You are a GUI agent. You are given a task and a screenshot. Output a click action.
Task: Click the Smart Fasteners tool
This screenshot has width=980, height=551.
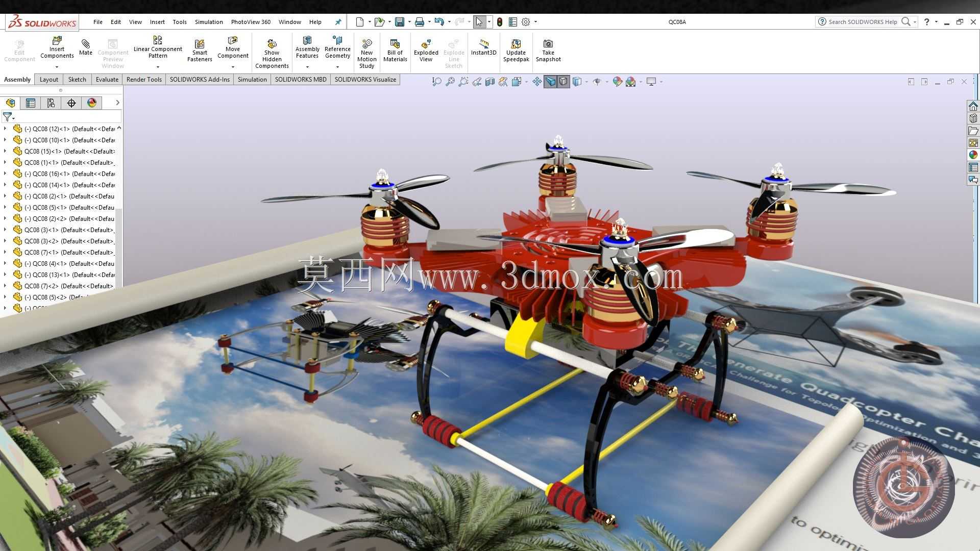point(200,51)
